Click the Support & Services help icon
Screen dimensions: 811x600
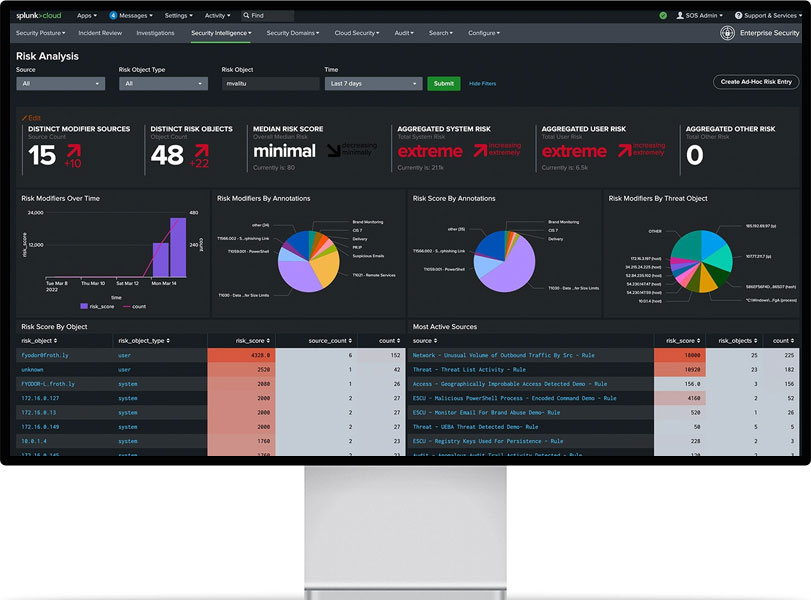coord(739,16)
